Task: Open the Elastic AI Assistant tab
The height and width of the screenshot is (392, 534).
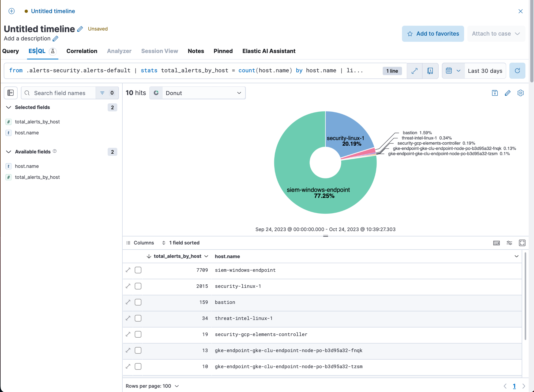Action: point(269,51)
